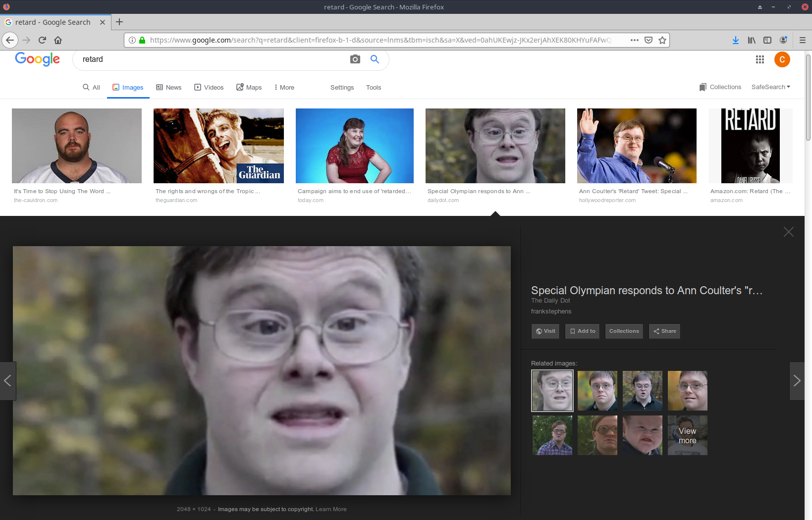
Task: Toggle the Firefox sidebar icon
Action: (767, 40)
